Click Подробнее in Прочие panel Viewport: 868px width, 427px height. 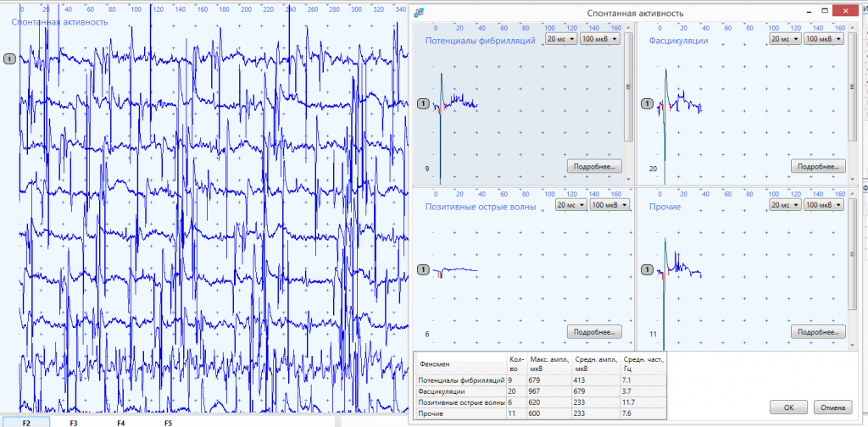coord(818,332)
